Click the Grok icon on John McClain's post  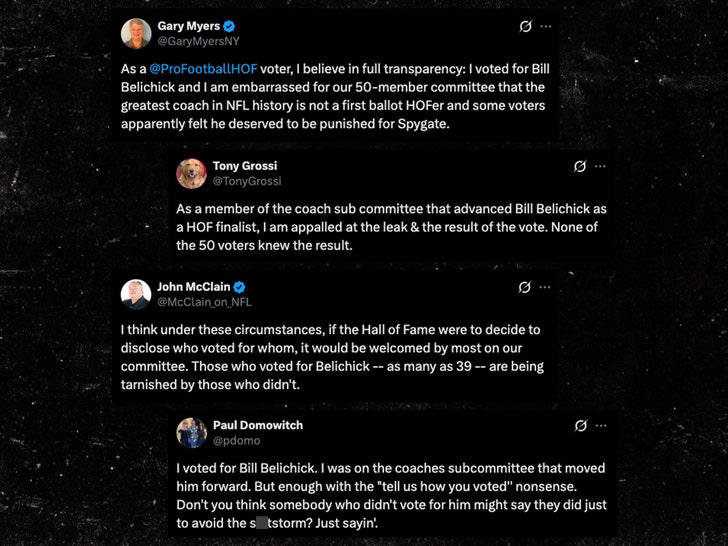pos(525,287)
